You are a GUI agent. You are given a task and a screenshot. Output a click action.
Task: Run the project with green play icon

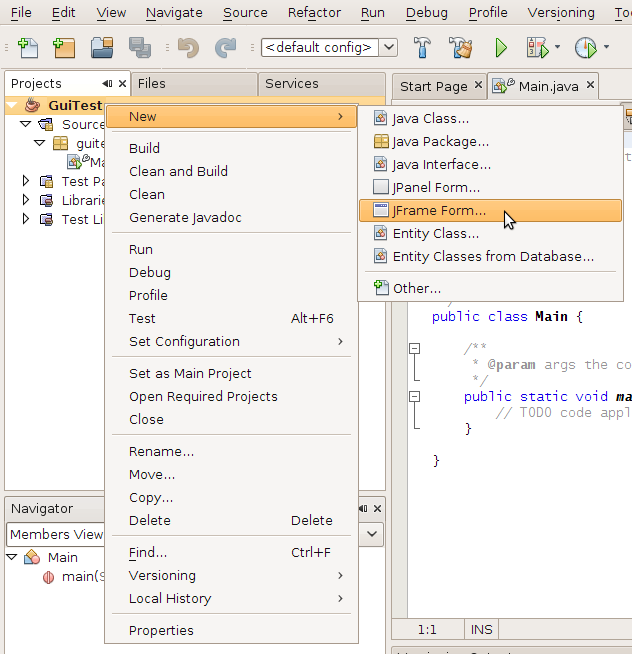pyautogui.click(x=501, y=48)
